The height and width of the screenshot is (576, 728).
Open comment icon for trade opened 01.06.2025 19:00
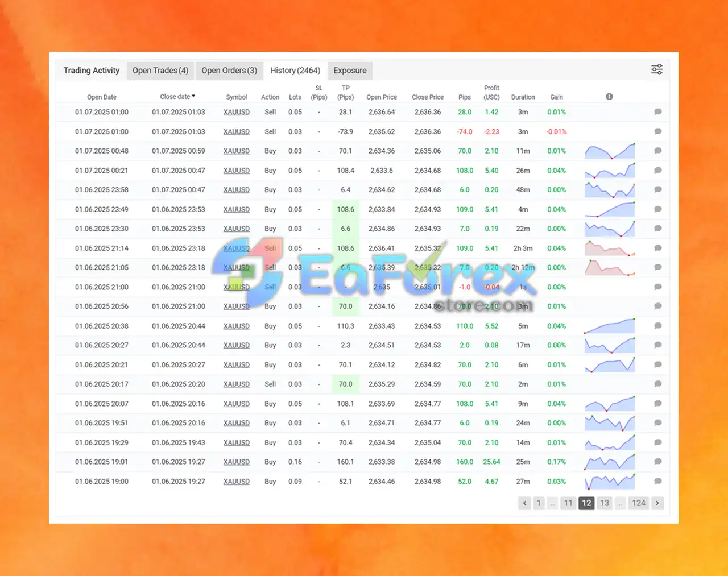tap(657, 481)
